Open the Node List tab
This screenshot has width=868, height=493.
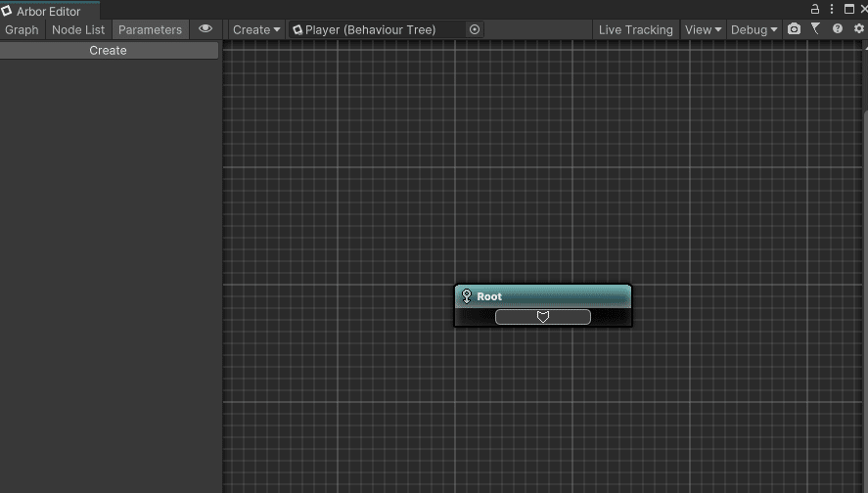(x=78, y=30)
